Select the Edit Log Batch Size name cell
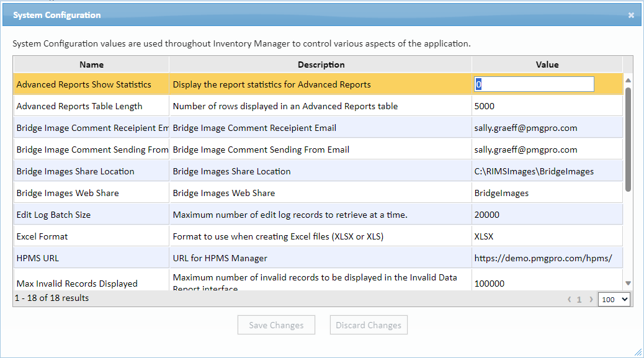This screenshot has height=358, width=644. 91,215
